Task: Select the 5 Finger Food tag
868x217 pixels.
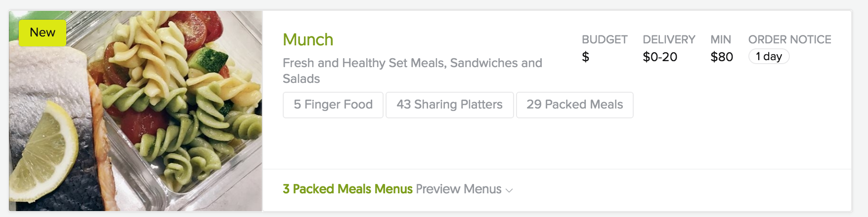Action: click(333, 105)
